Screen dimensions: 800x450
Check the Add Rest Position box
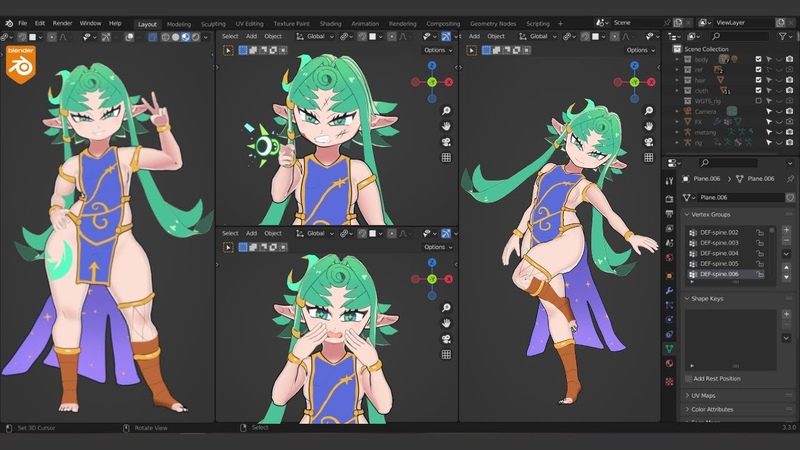point(688,379)
